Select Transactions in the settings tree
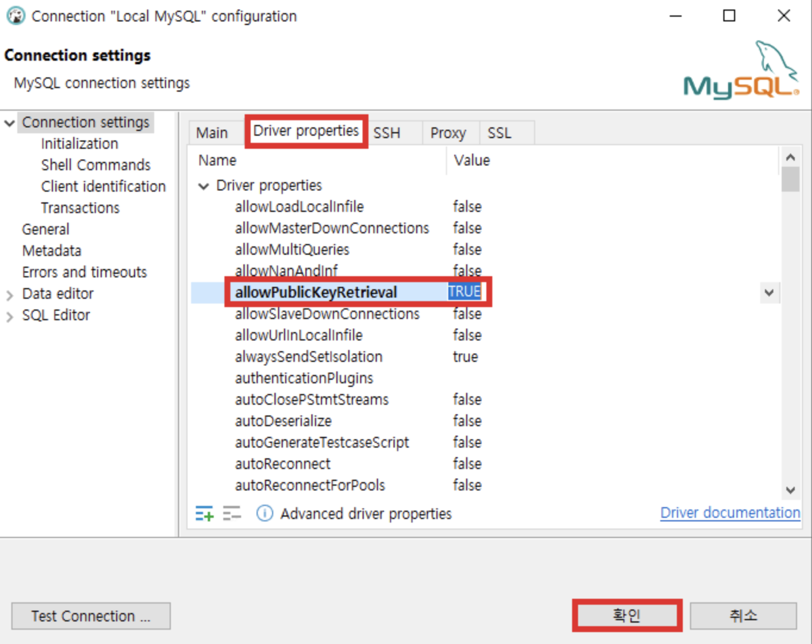812x644 pixels. click(x=80, y=208)
